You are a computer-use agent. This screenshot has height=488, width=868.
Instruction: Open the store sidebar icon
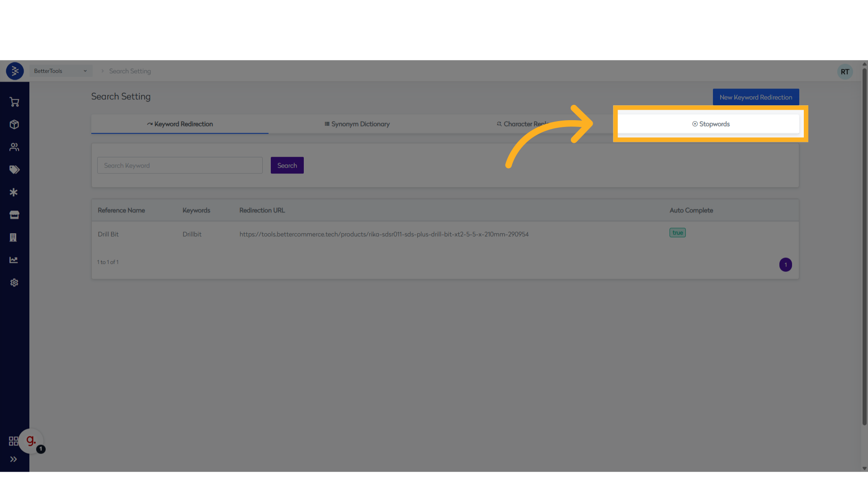(x=14, y=215)
